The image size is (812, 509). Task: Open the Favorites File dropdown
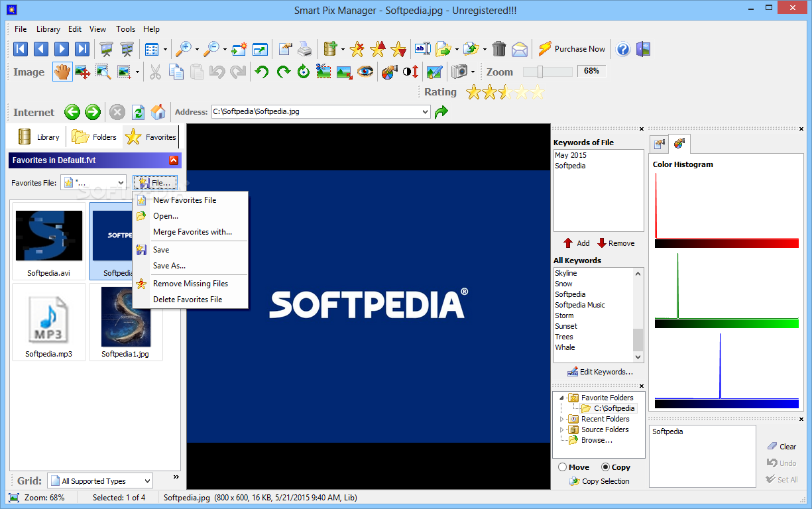click(120, 182)
